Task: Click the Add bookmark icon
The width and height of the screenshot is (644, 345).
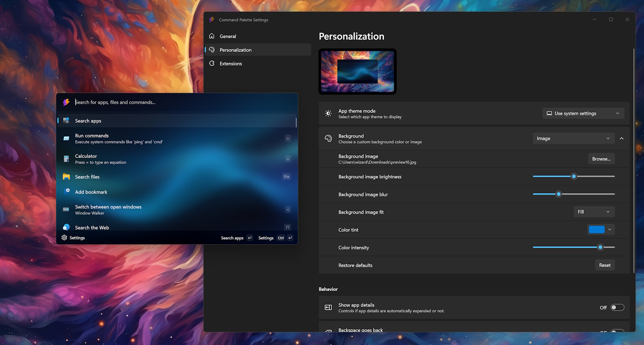Action: coord(67,192)
